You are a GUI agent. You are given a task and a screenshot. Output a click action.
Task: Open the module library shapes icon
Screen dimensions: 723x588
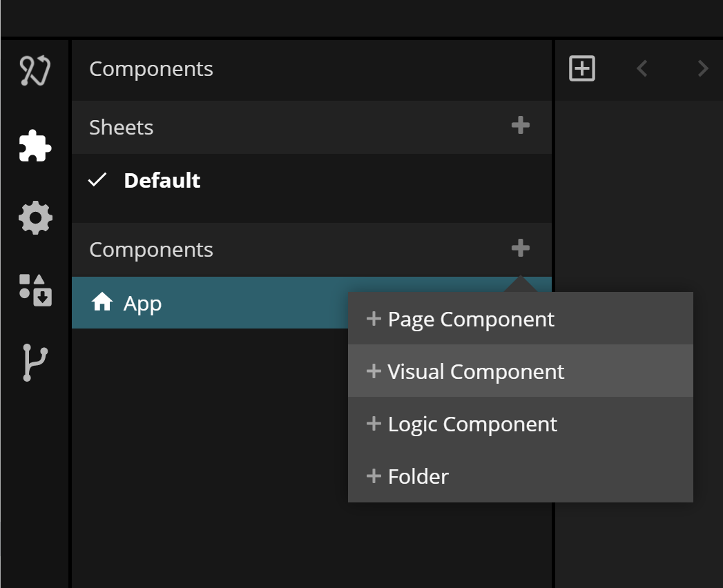point(35,289)
